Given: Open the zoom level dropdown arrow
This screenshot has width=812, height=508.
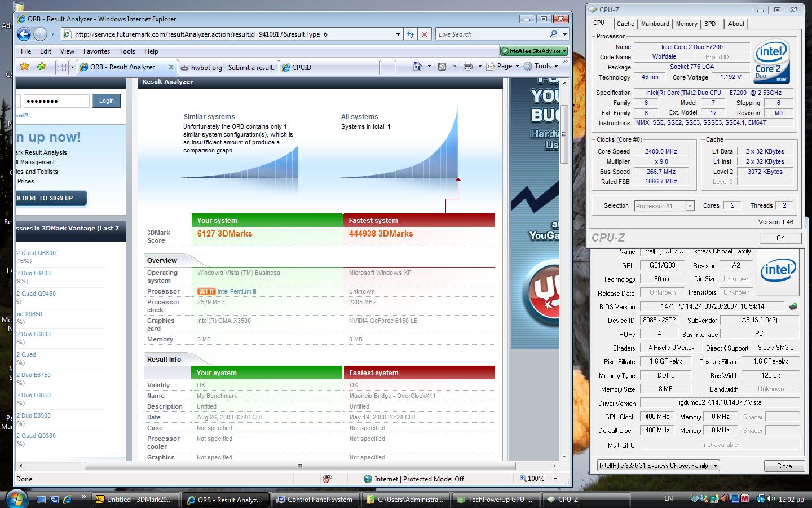Looking at the screenshot, I should tap(555, 479).
